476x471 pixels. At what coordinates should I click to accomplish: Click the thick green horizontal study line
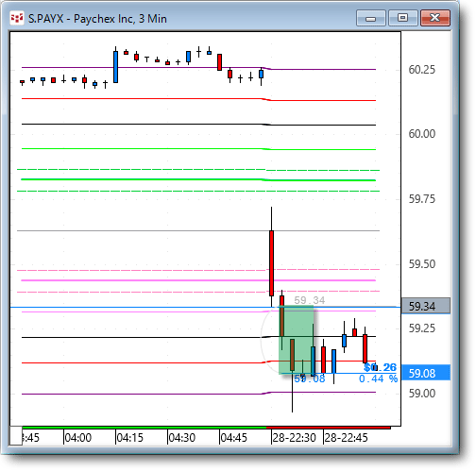198,179
